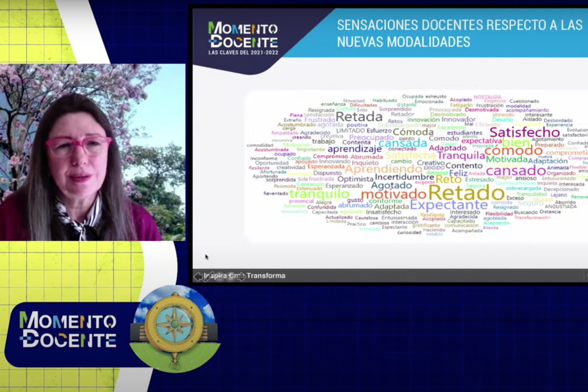This screenshot has width=588, height=392.
Task: Click the word 'Esfuerzo'
Action: click(x=379, y=131)
